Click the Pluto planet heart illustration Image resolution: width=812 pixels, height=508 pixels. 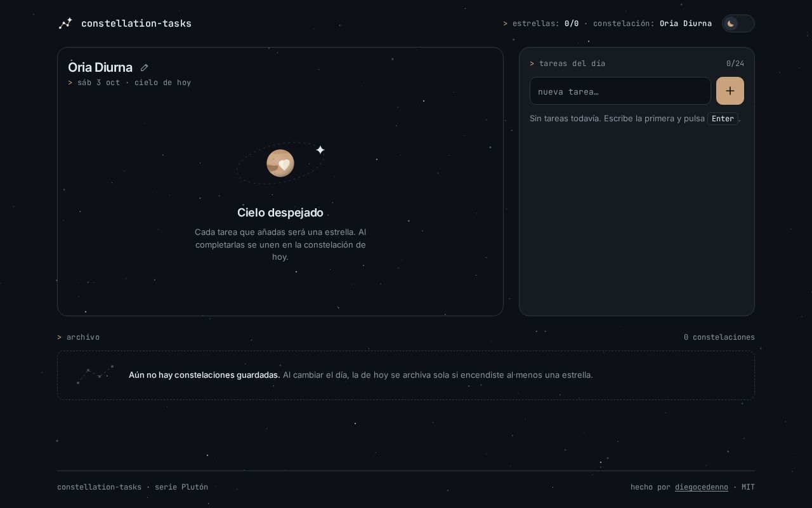click(x=280, y=163)
